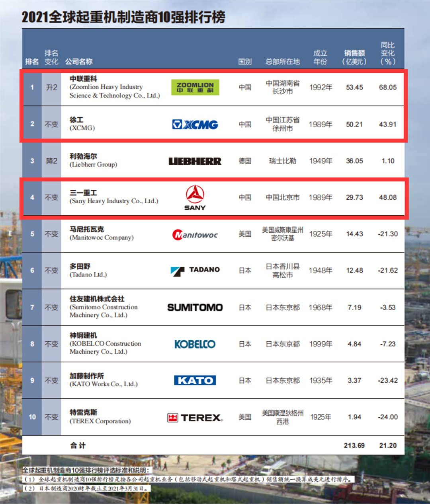The width and height of the screenshot is (430, 504).
Task: Select company name "马尼托瓦克"
Action: click(87, 230)
